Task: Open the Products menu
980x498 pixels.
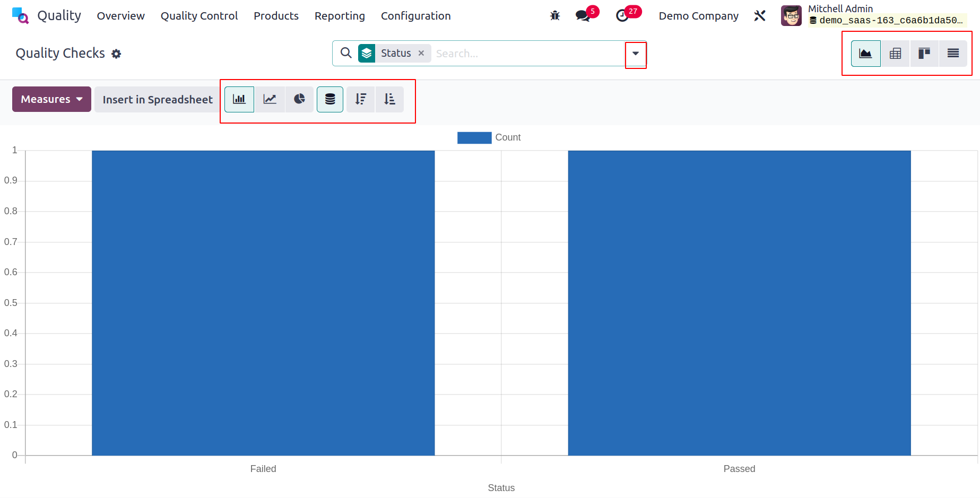Action: [276, 16]
